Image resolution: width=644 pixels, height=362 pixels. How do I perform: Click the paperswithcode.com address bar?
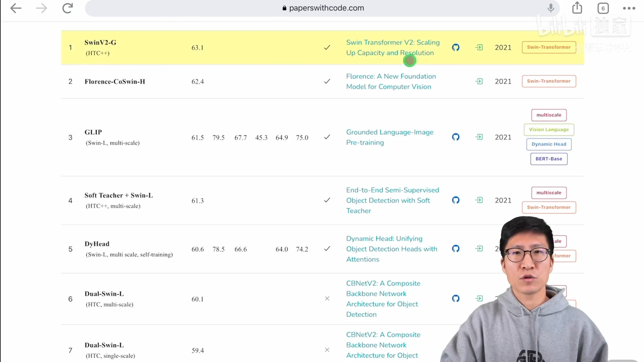coord(322,8)
